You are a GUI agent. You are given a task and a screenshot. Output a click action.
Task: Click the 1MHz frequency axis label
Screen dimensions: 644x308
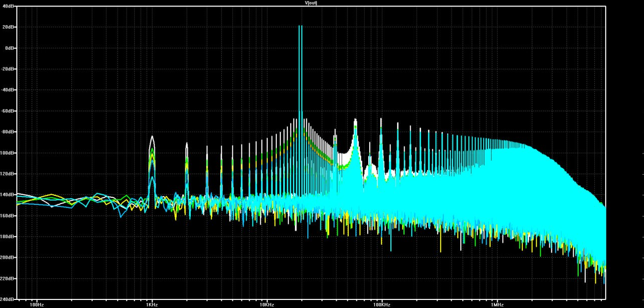click(497, 304)
